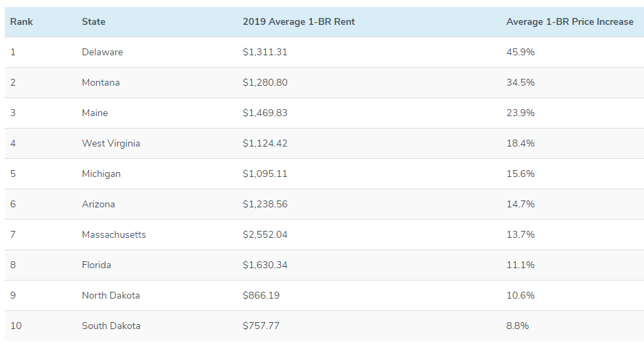Click the Average 1-BR Price Increase header
644x347 pixels.
coord(569,21)
